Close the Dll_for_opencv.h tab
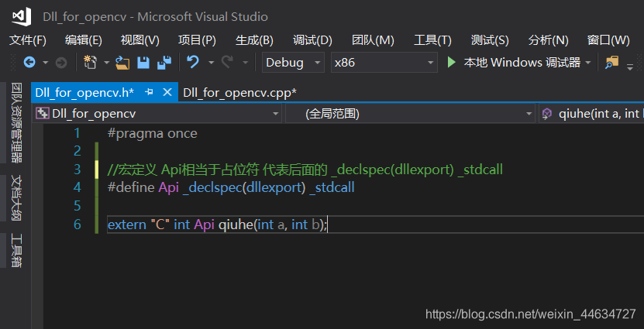644x329 pixels. (167, 92)
